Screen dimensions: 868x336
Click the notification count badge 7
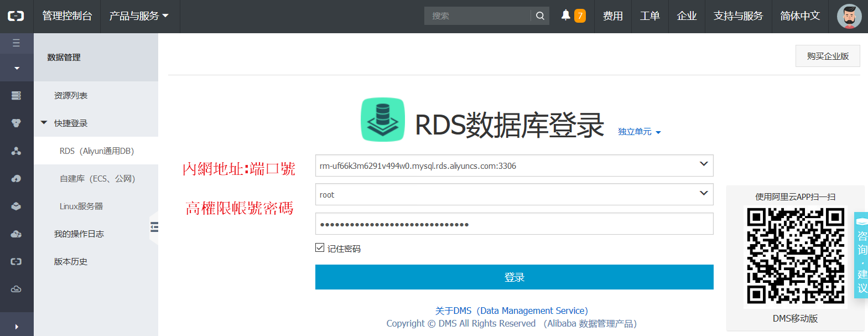point(580,15)
